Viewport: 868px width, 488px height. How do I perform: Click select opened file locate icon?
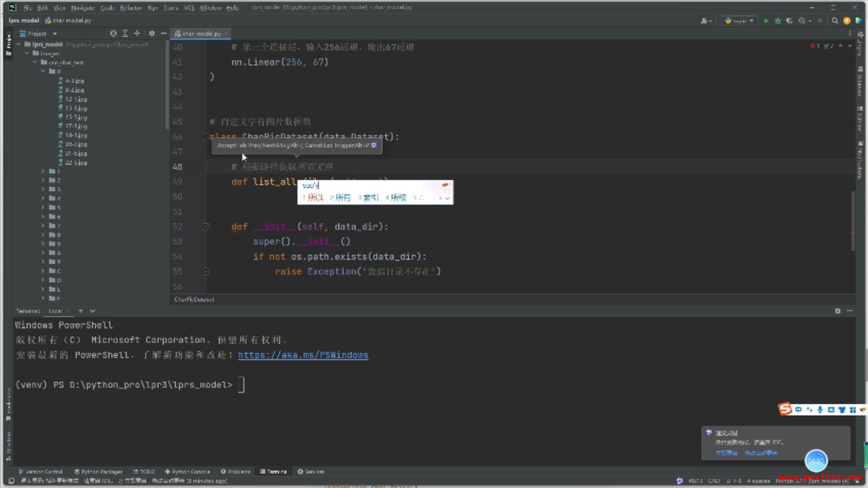coord(113,33)
